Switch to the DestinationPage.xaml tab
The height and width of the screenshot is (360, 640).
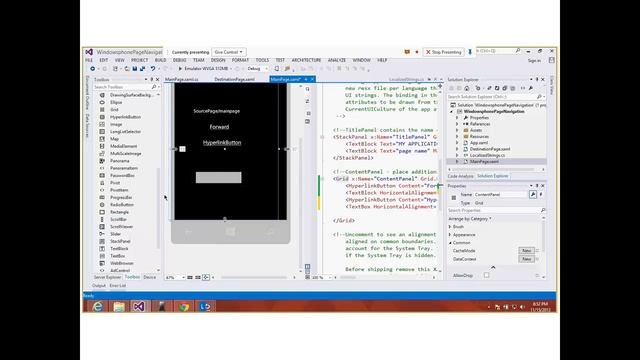pyautogui.click(x=234, y=80)
